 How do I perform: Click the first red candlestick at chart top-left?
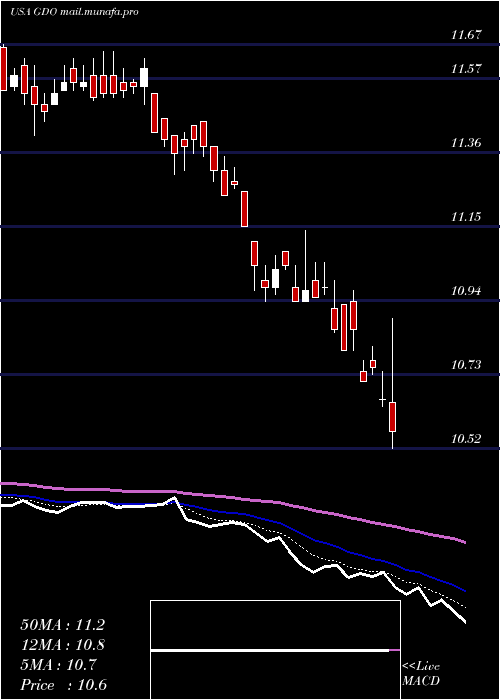[x=3, y=68]
